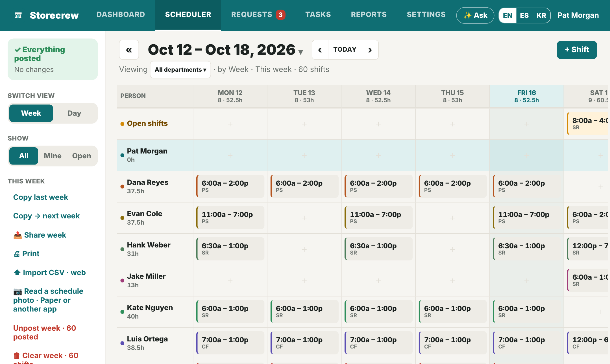
Task: Add open shift on Tuesday 13
Action: coord(304,124)
